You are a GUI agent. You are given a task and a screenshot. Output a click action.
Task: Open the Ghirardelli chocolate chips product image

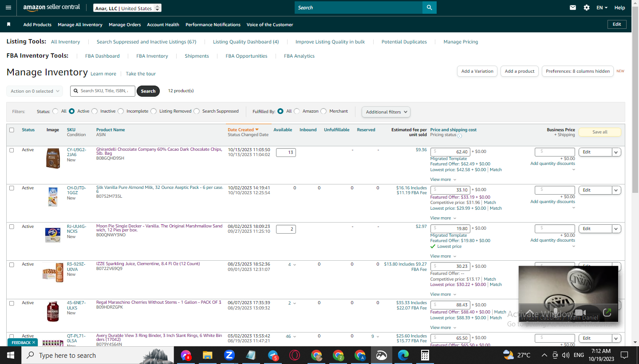tap(53, 158)
